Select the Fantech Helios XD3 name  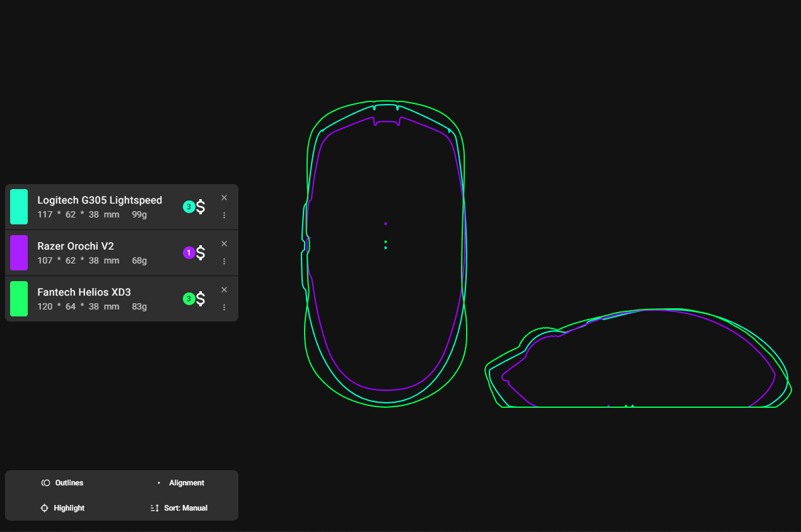84,292
